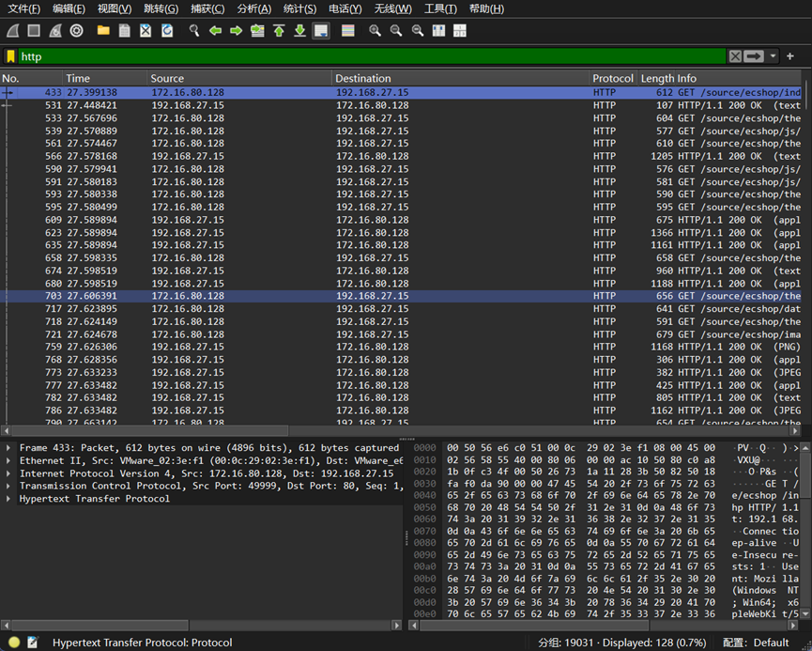The width and height of the screenshot is (812, 651).
Task: Close the current capture file
Action: point(146,30)
